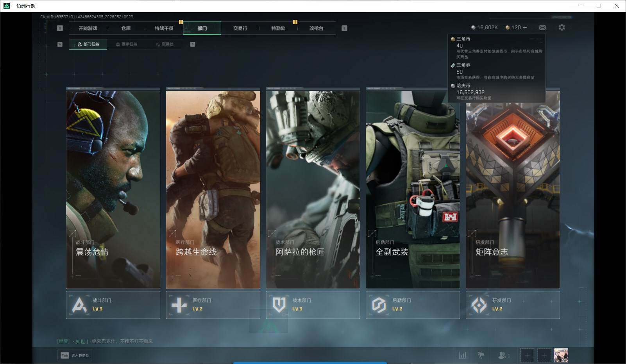This screenshot has width=626, height=364.
Task: Click the 三角币 coin icon in tooltip
Action: pos(453,39)
